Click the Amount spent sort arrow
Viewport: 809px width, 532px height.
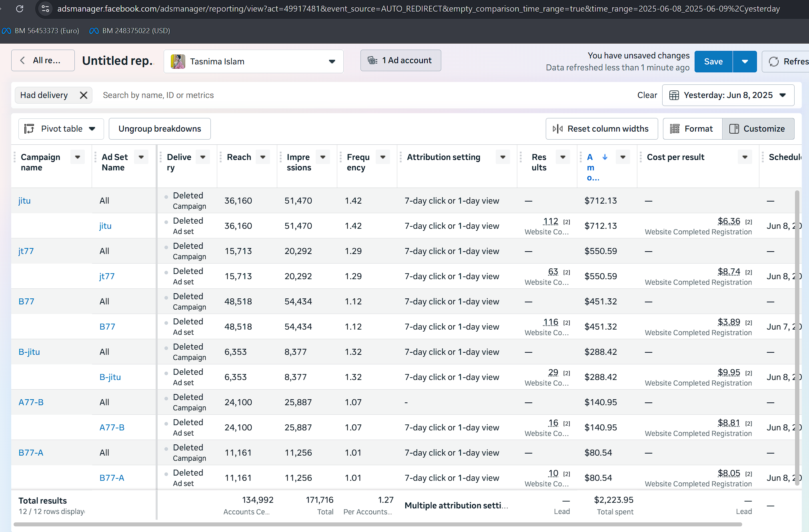(x=605, y=157)
